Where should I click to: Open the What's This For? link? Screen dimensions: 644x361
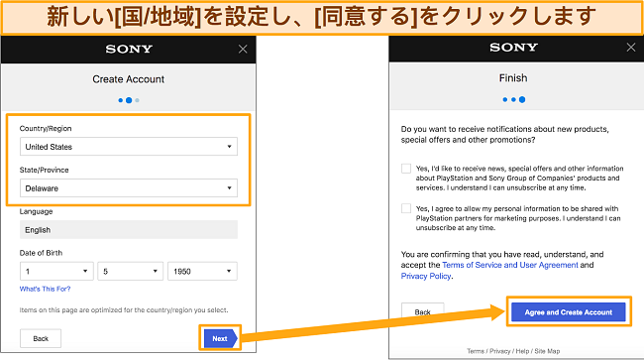(x=46, y=289)
